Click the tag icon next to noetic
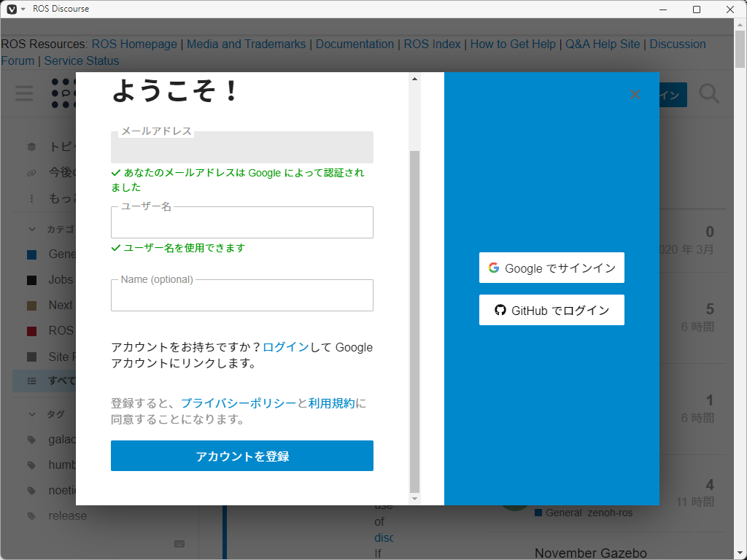Screen dimensions: 747x560 31,491
